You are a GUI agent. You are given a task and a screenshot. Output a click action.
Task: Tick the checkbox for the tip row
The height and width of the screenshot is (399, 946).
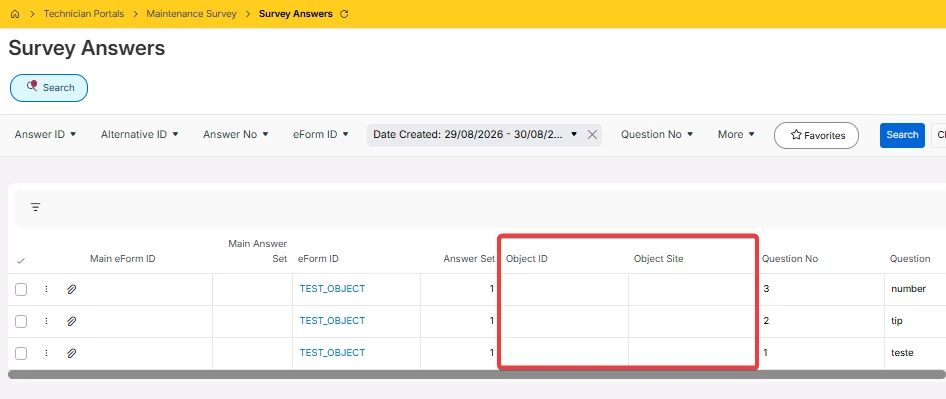pos(21,321)
